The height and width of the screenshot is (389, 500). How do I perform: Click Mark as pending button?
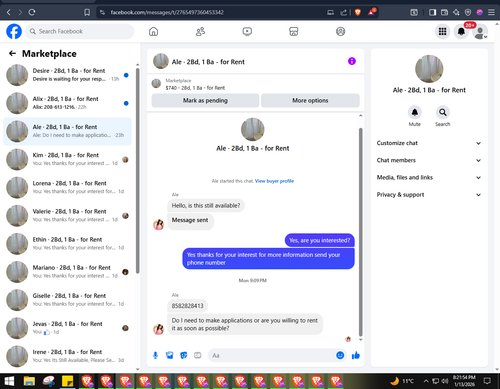[x=205, y=100]
